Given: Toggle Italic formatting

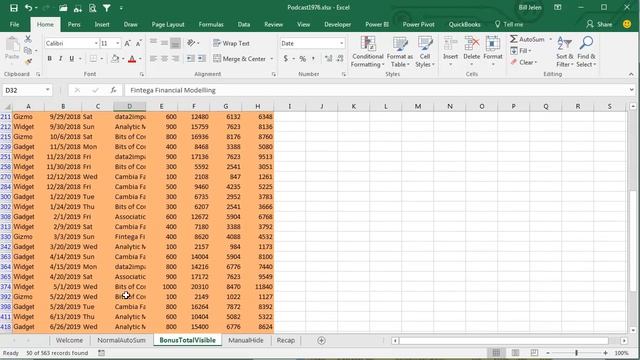Looking at the screenshot, I should (60, 59).
